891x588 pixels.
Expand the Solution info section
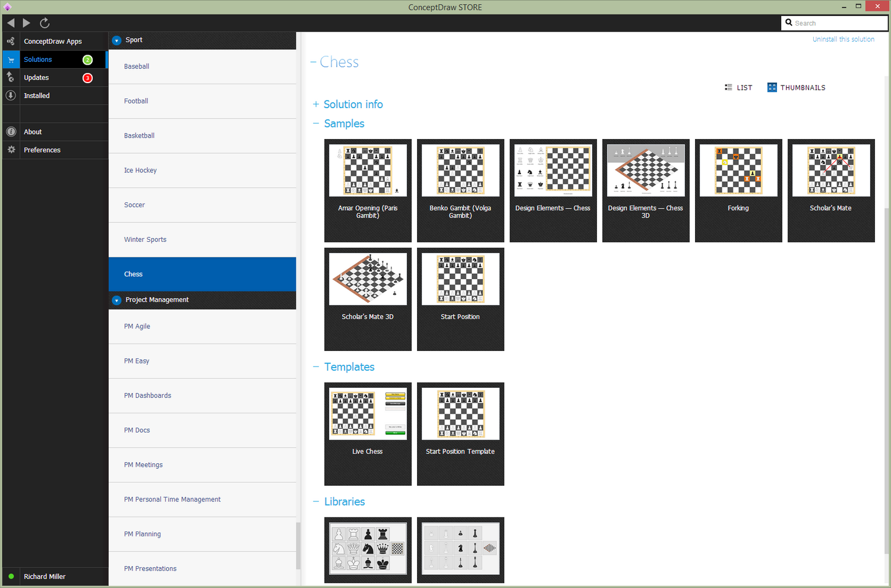click(316, 104)
